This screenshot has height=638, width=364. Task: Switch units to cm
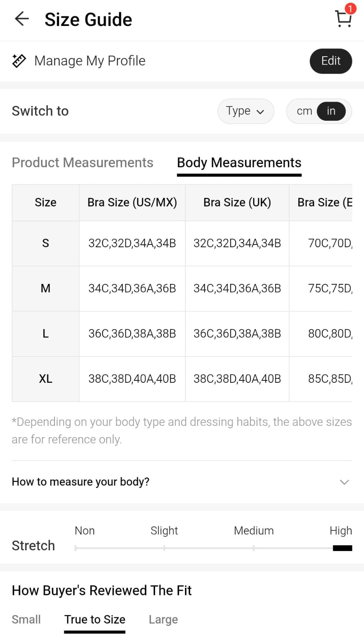[x=304, y=111]
